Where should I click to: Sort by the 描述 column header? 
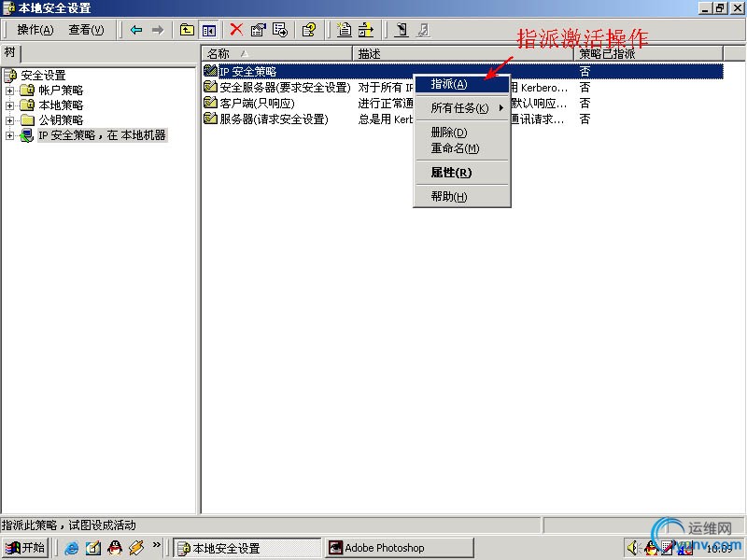463,54
